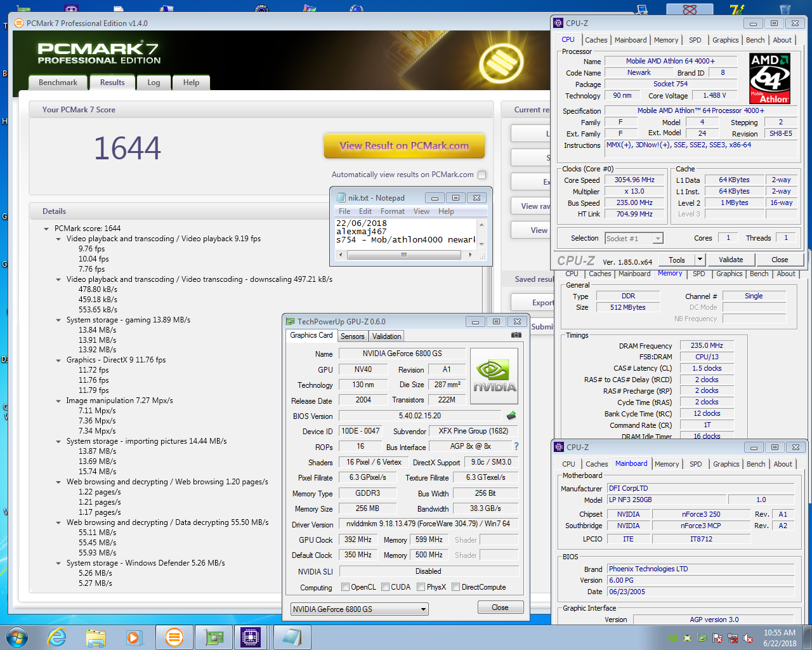Toggle automatically view results on PCMark.com
The width and height of the screenshot is (812, 650).
click(482, 175)
